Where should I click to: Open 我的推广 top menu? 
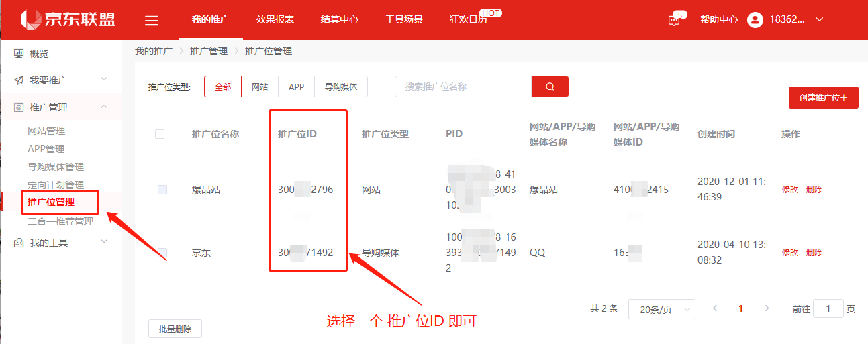(x=211, y=20)
